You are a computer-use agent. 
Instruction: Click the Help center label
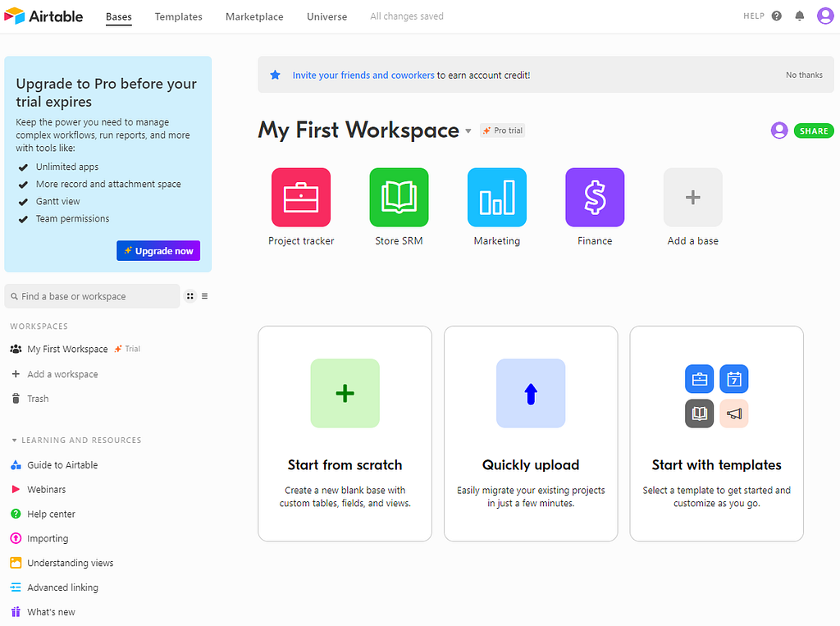(x=52, y=514)
